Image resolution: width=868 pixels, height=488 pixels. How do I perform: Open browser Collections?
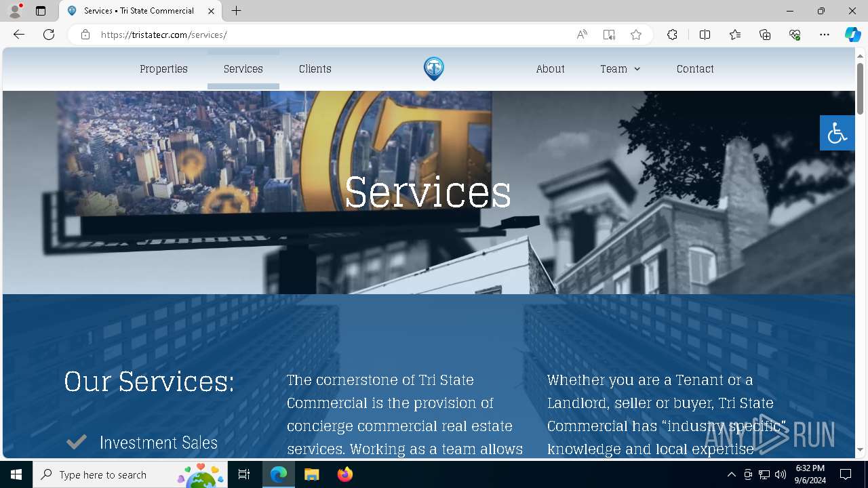point(765,35)
